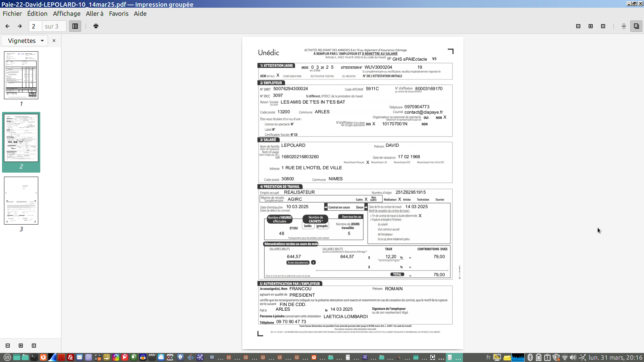Click the print icon in toolbar

pos(96,26)
